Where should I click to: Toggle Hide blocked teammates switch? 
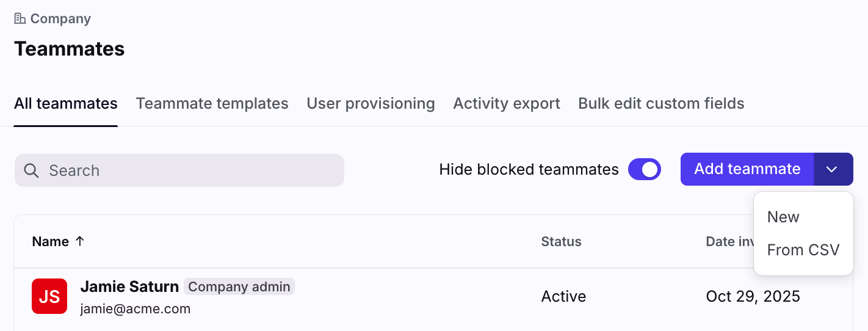click(x=645, y=169)
